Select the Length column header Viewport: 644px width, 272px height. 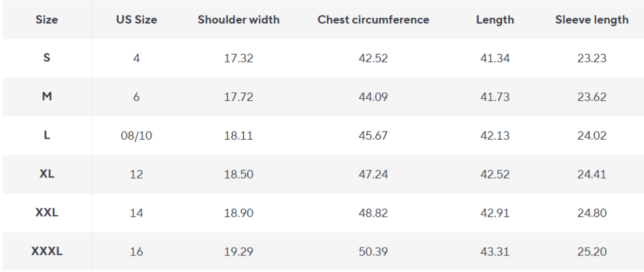click(x=495, y=20)
